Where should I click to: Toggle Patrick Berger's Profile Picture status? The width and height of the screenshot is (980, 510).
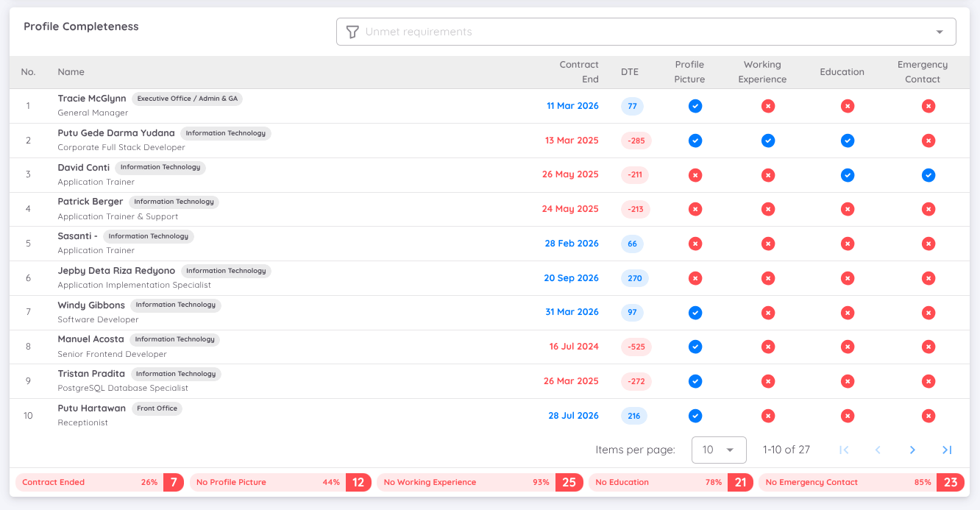(x=695, y=209)
